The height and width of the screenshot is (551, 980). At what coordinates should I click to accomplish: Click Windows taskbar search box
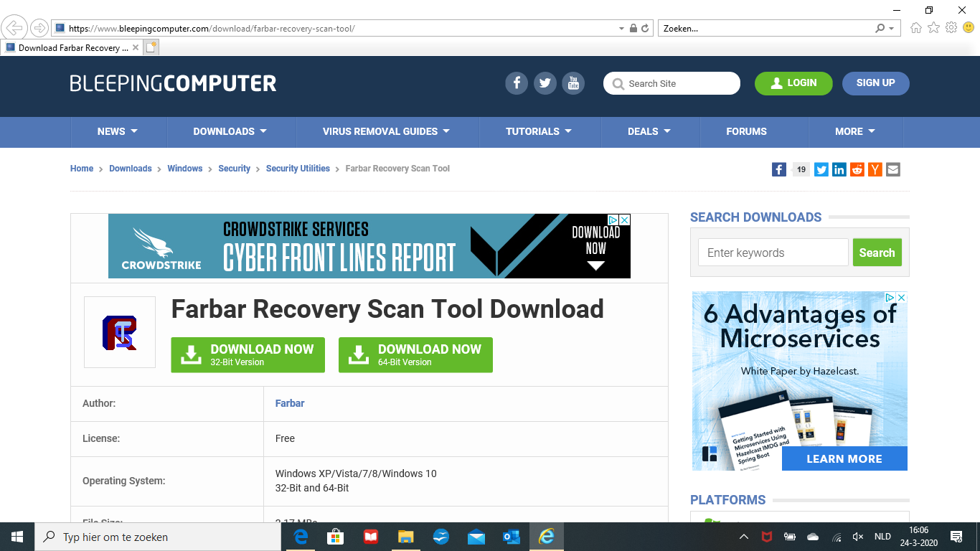point(158,537)
